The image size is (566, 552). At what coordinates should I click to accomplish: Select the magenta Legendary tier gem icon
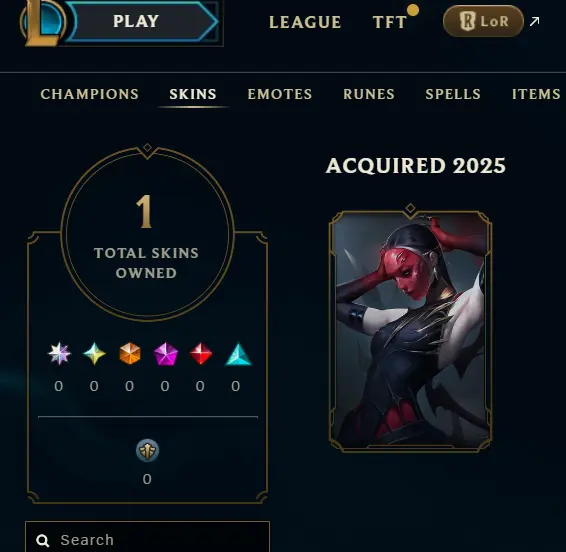tap(166, 354)
